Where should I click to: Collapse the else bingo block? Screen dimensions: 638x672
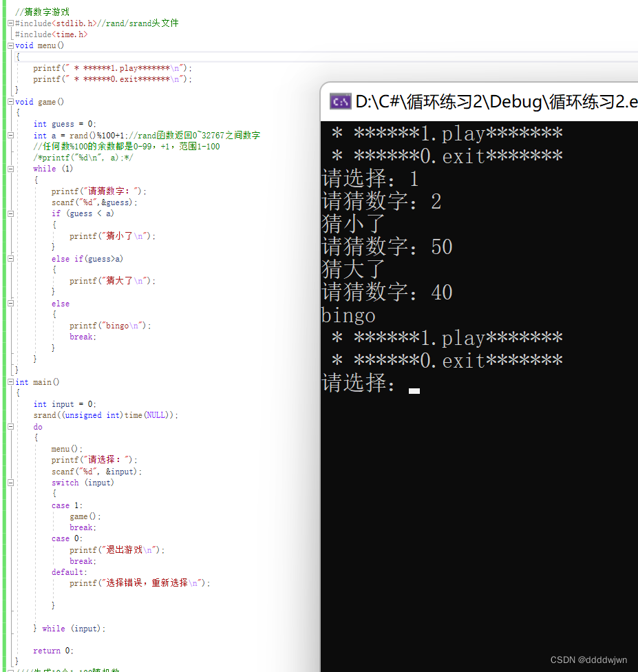(x=10, y=303)
